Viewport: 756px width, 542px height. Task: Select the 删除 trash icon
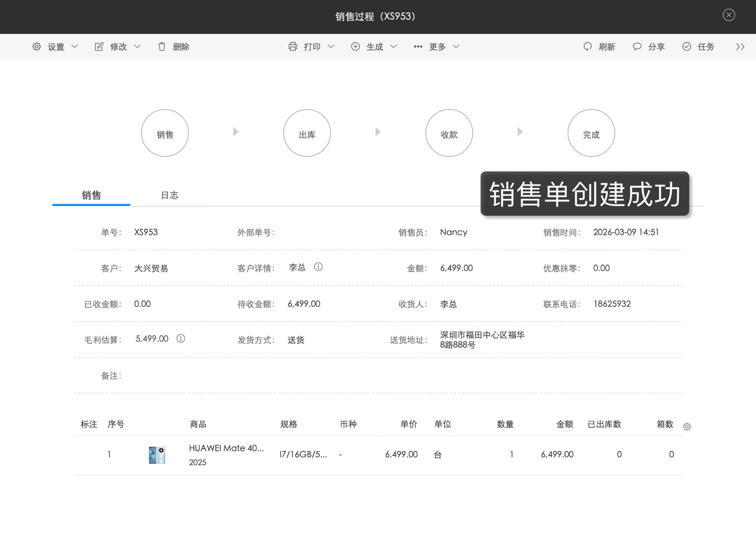(x=162, y=46)
